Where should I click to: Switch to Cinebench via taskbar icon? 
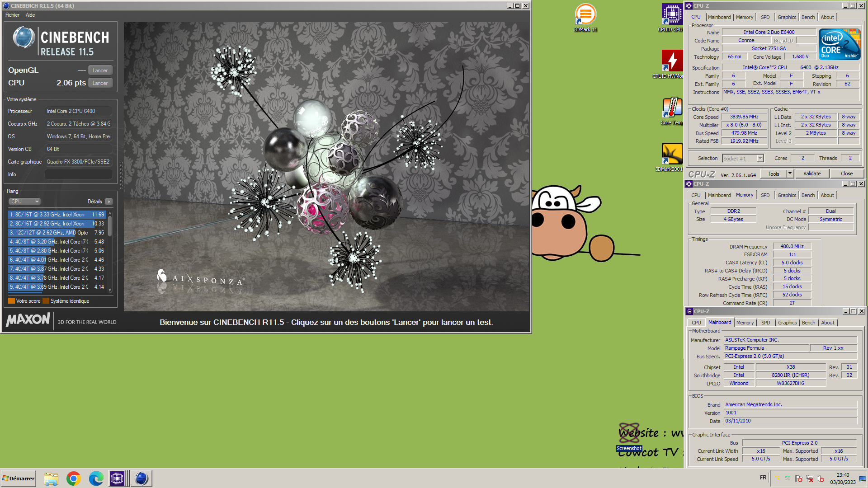[141, 478]
